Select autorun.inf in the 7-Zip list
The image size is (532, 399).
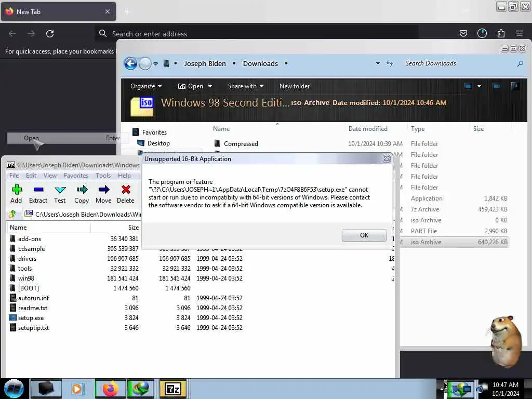point(33,298)
